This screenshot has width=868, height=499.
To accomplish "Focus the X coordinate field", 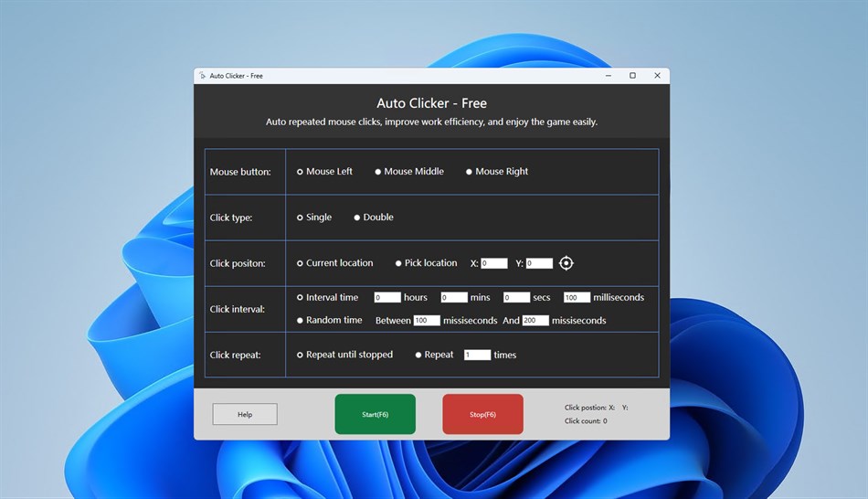I will [493, 263].
